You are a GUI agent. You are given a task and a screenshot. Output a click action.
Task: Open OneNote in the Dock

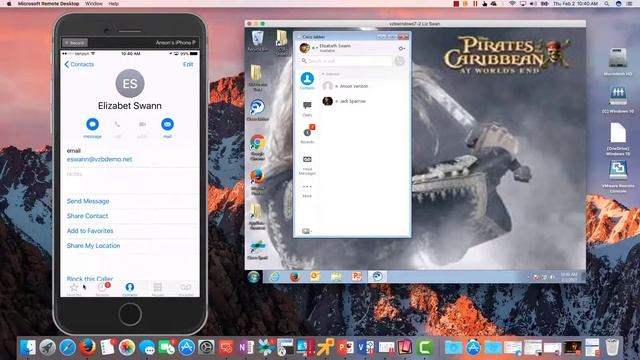pos(246,347)
